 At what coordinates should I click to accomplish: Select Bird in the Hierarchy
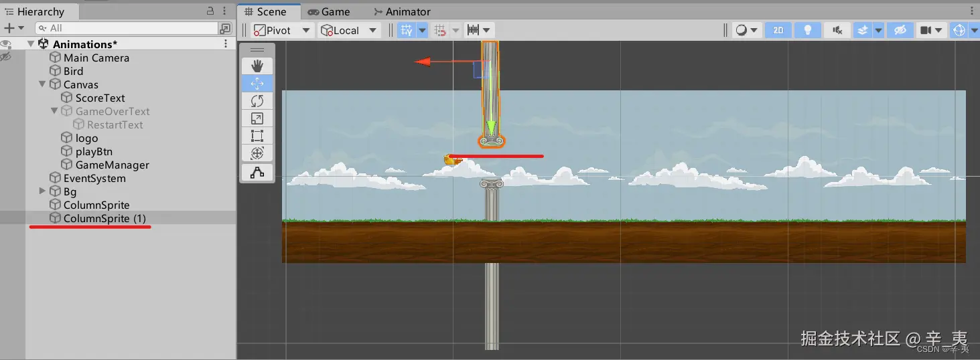tap(74, 71)
